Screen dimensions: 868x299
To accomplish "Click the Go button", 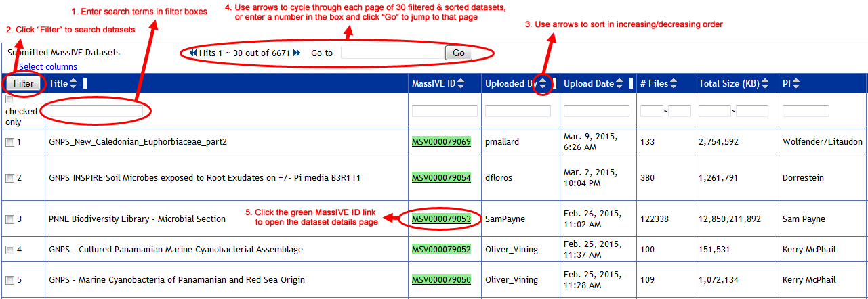I will [459, 53].
